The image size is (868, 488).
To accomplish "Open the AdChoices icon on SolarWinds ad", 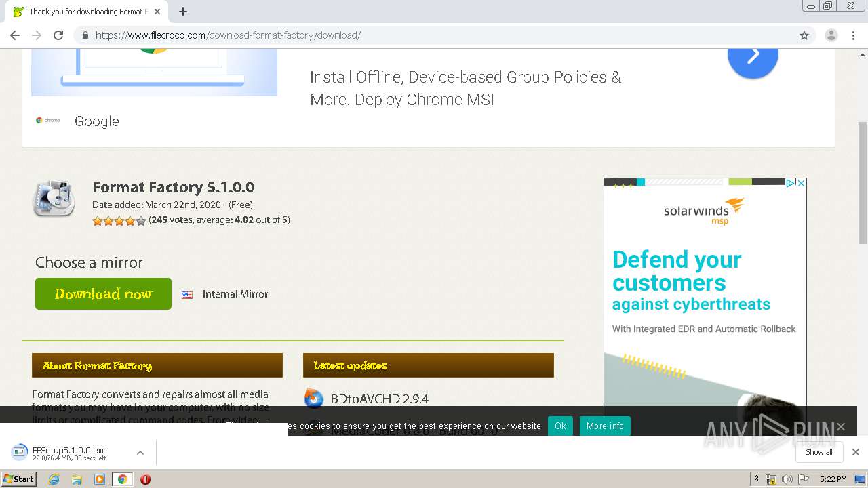I will coord(791,183).
